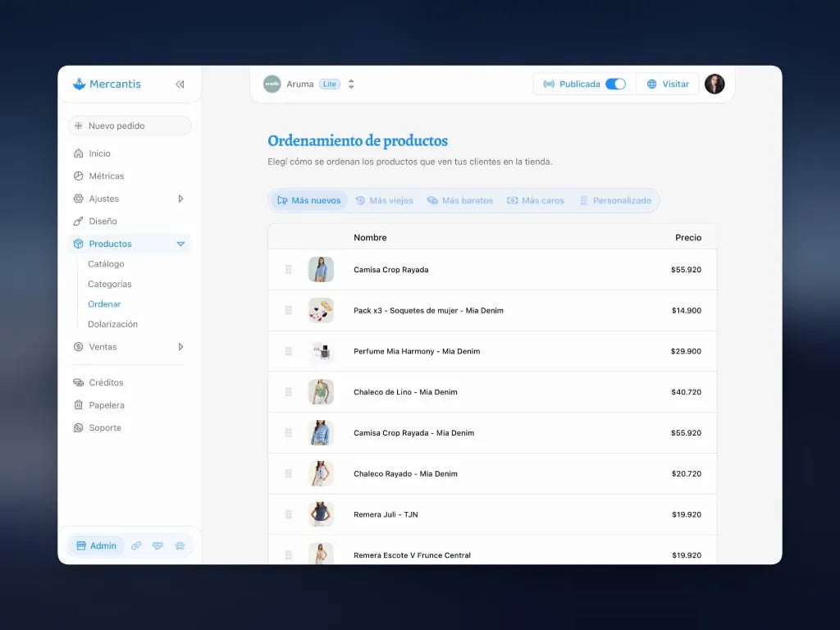Click product name Pack x3 - Soquetes de mujer
The image size is (840, 630).
(428, 311)
